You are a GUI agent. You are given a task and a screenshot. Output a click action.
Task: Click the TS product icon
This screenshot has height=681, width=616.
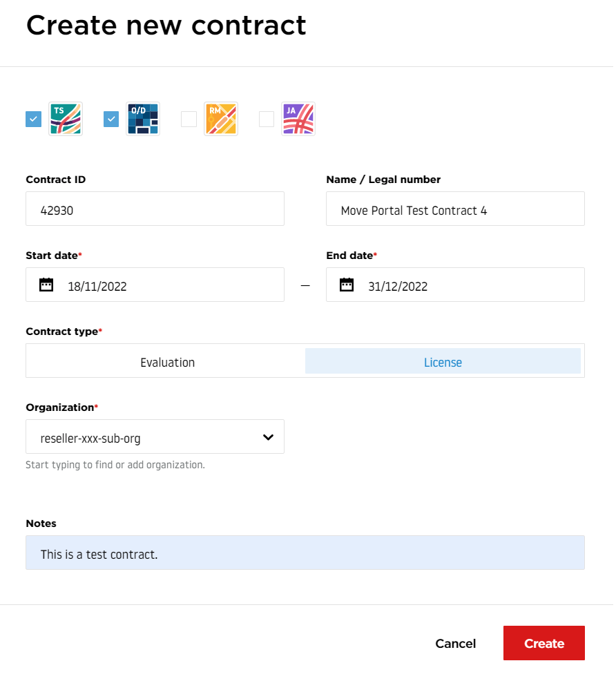(x=66, y=119)
